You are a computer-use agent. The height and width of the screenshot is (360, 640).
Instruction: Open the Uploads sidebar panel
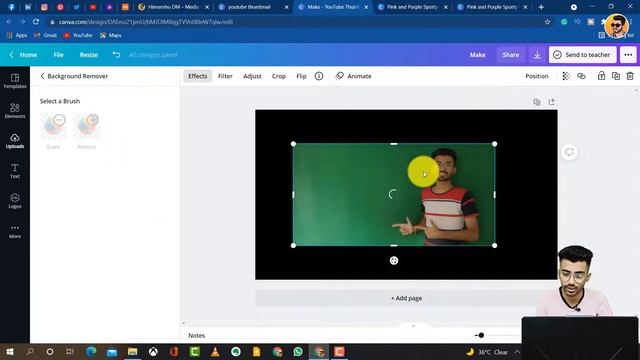[15, 141]
